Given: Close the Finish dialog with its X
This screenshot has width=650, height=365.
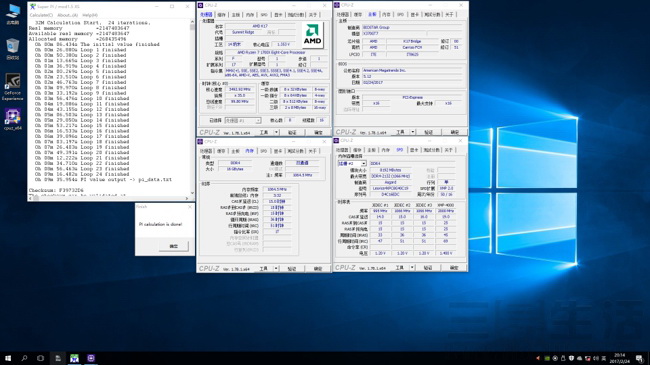Looking at the screenshot, I should click(190, 207).
